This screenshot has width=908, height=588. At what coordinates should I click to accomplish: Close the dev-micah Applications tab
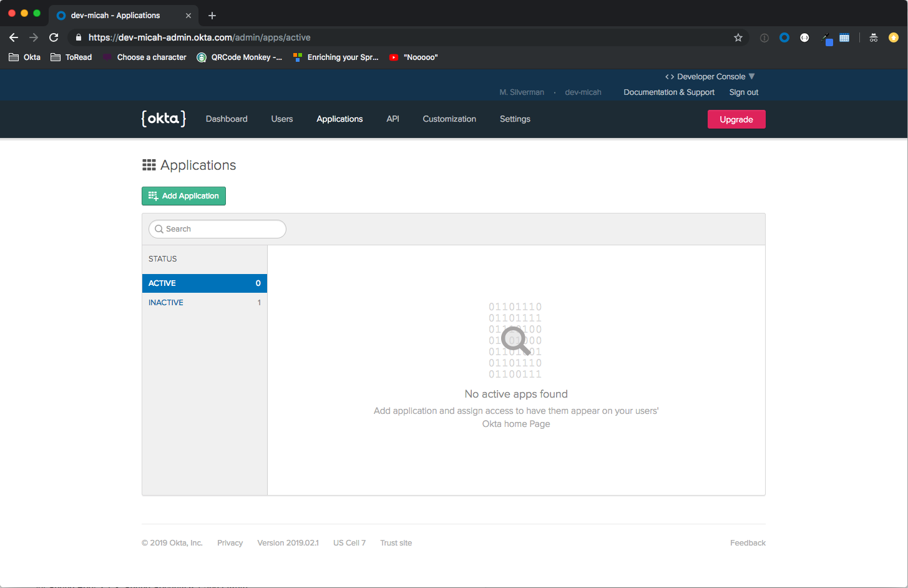click(x=188, y=16)
